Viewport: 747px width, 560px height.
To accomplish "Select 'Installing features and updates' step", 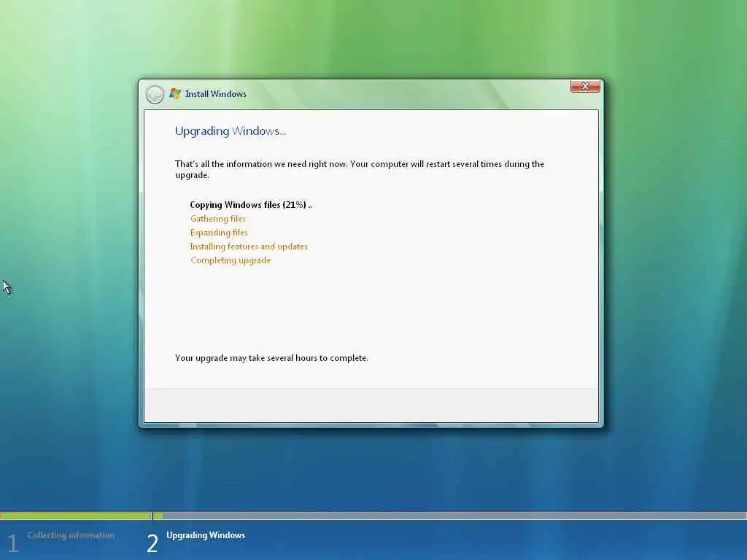I will [249, 246].
